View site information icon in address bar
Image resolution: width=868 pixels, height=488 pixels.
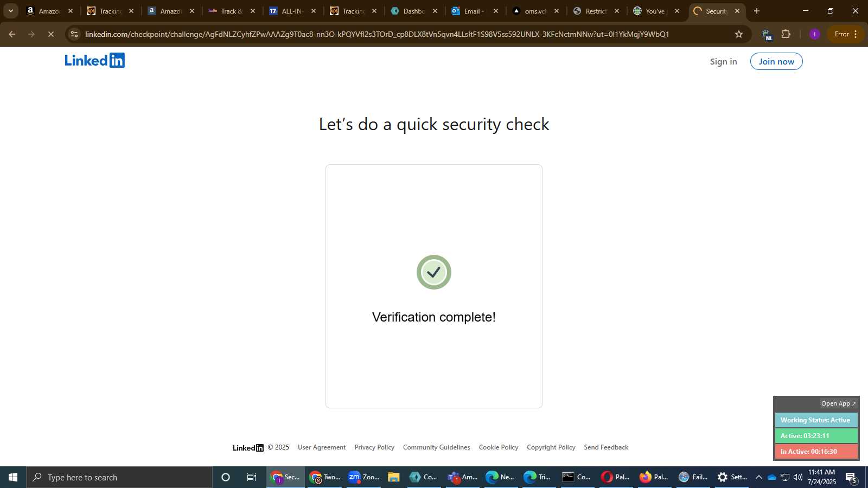74,34
